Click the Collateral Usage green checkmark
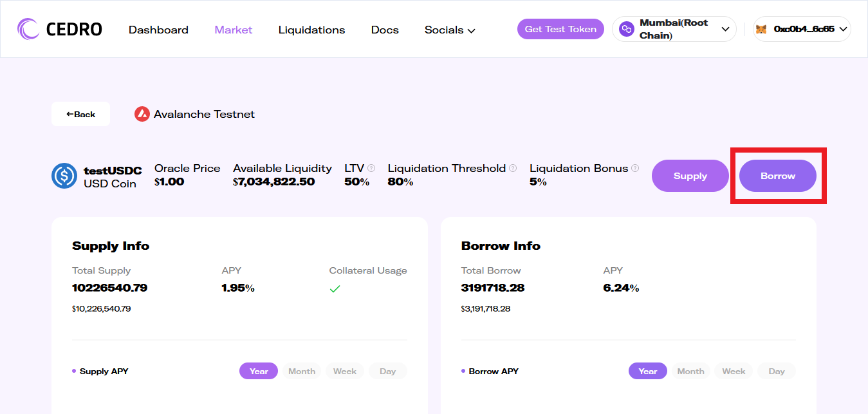The image size is (868, 414). coord(335,289)
